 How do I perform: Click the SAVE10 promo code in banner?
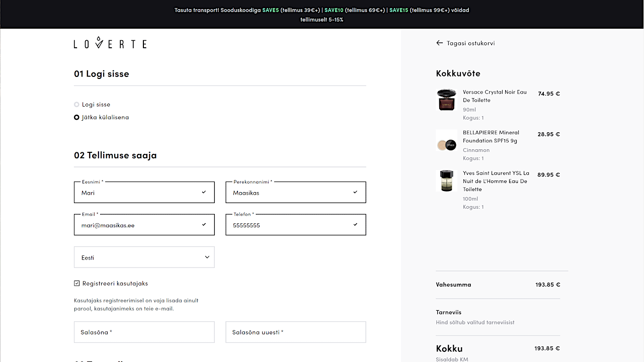[334, 10]
